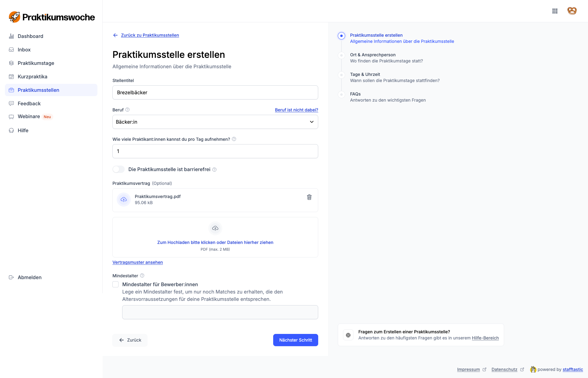588x378 pixels.
Task: Select the Praktikumsstelle erstellen step indicator
Action: 341,36
